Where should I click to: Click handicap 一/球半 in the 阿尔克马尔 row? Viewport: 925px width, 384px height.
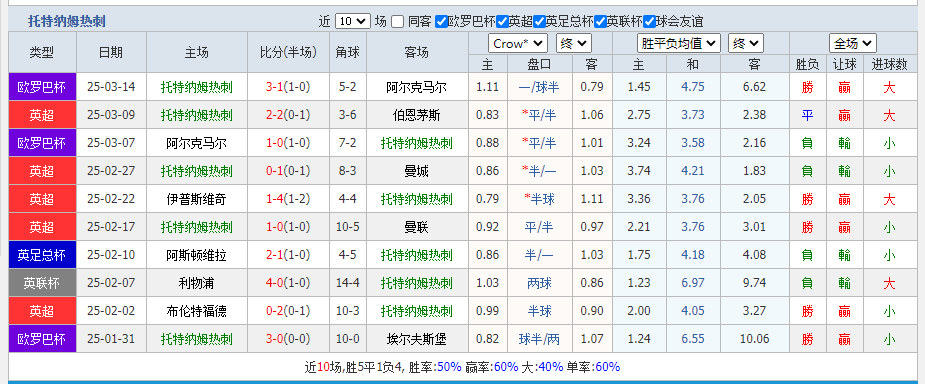(x=539, y=87)
